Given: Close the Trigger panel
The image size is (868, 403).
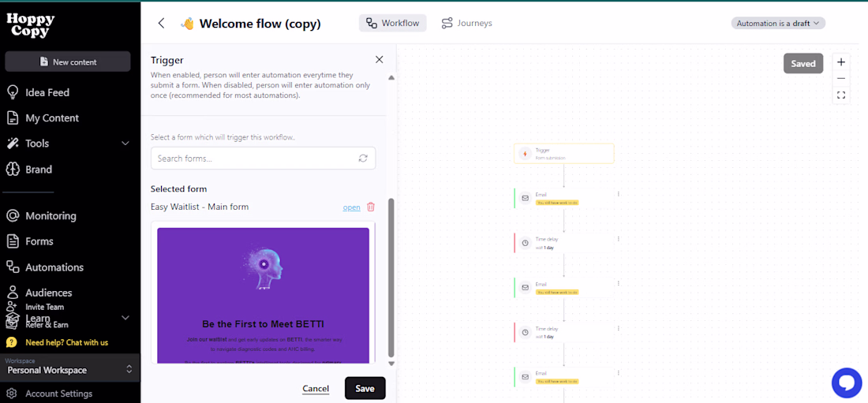Looking at the screenshot, I should point(380,60).
